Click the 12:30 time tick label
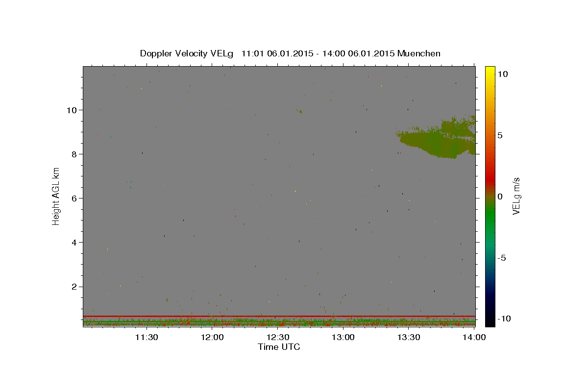 click(x=278, y=337)
